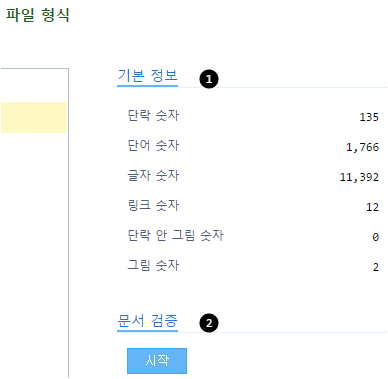Click the character count value 11,392
The image size is (388, 379).
click(359, 177)
